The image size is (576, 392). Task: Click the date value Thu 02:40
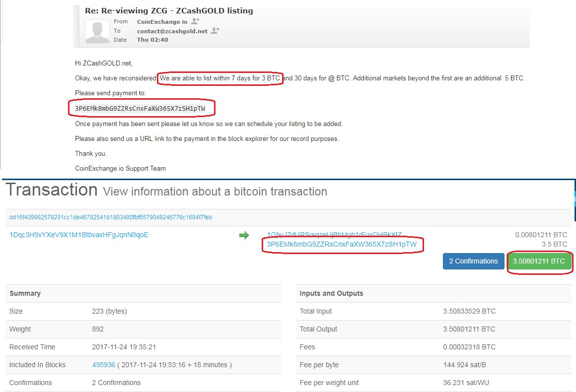coord(152,40)
